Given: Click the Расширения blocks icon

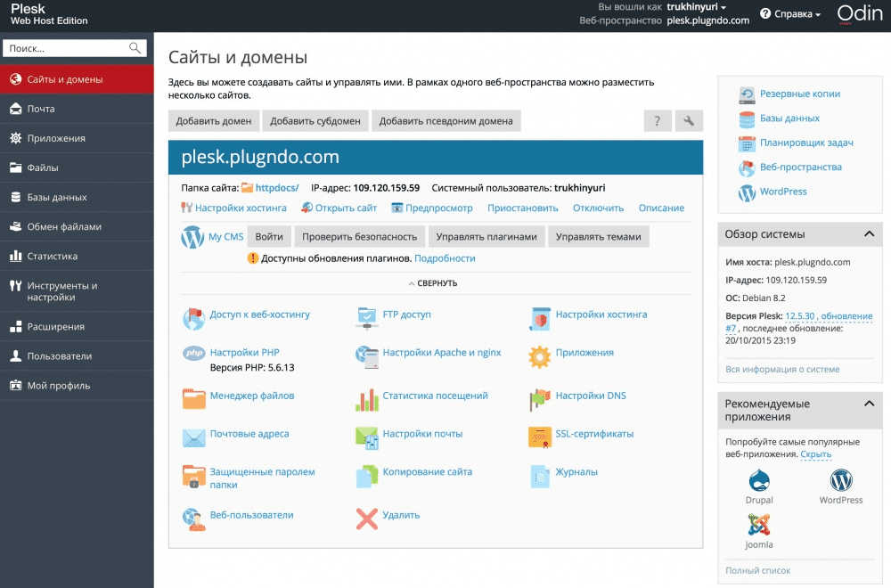Looking at the screenshot, I should click(x=15, y=327).
